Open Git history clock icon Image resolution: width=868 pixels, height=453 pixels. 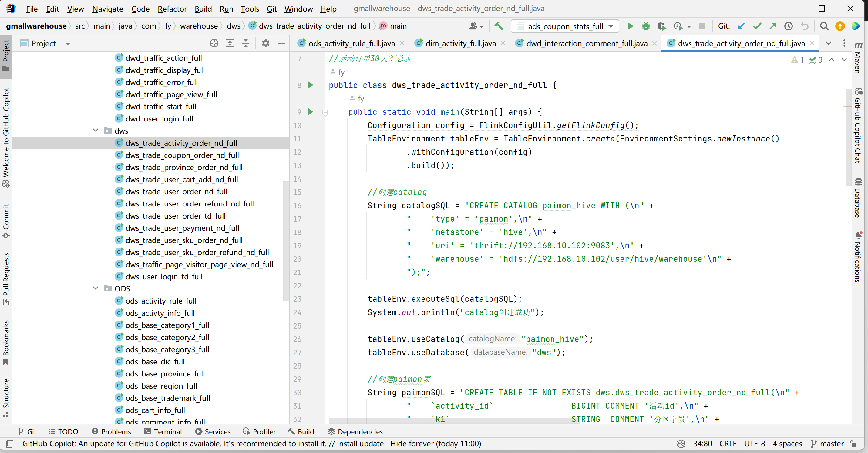pos(788,26)
